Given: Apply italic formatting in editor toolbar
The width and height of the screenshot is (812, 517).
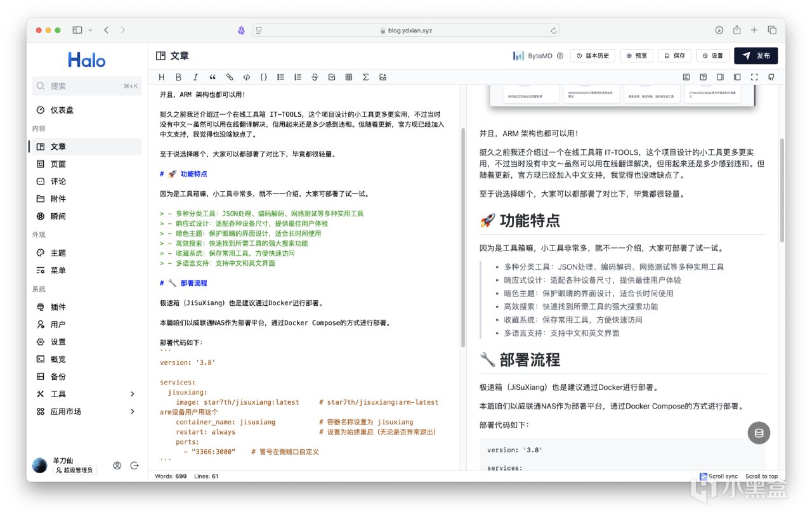Looking at the screenshot, I should click(x=195, y=77).
